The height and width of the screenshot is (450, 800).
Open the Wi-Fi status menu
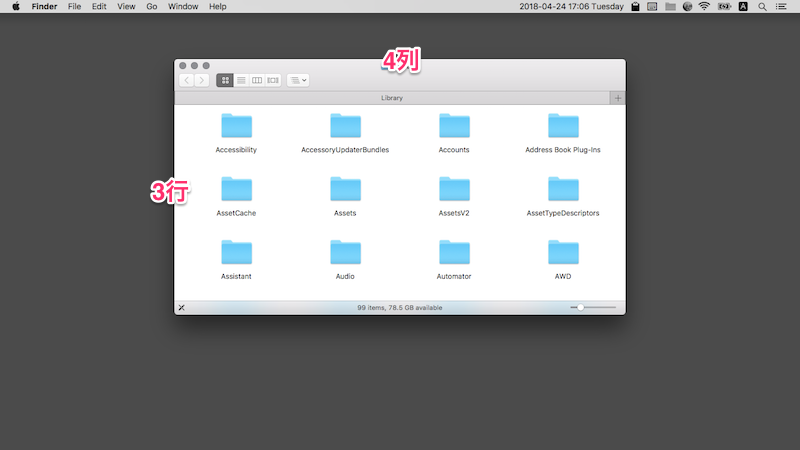tap(704, 7)
